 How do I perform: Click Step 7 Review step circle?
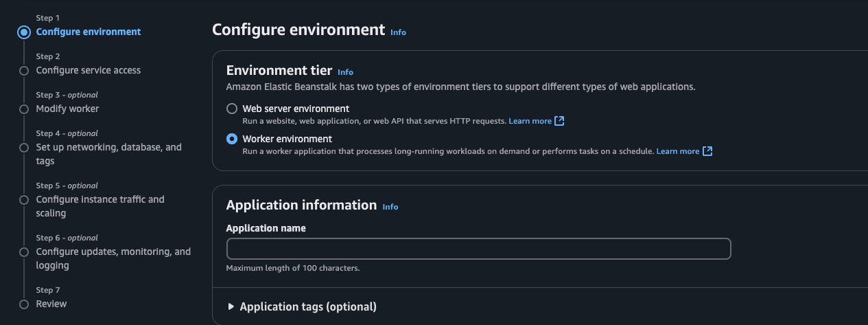[24, 304]
